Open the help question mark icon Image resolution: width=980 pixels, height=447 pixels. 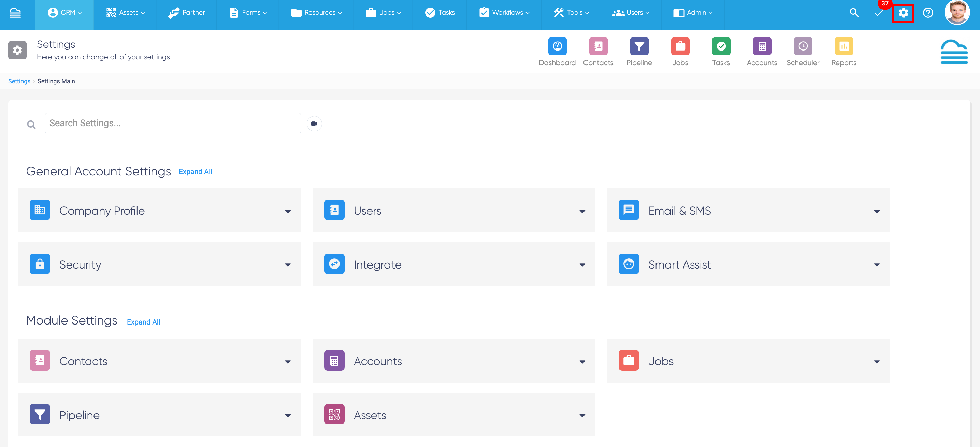928,13
